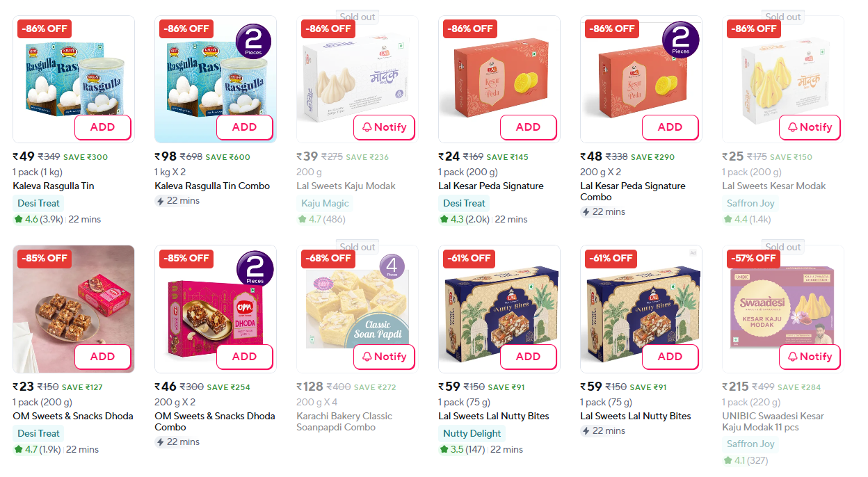This screenshot has height=477, width=868.
Task: Open the Kaleva Rasgulla Tin product title
Action: pos(54,186)
